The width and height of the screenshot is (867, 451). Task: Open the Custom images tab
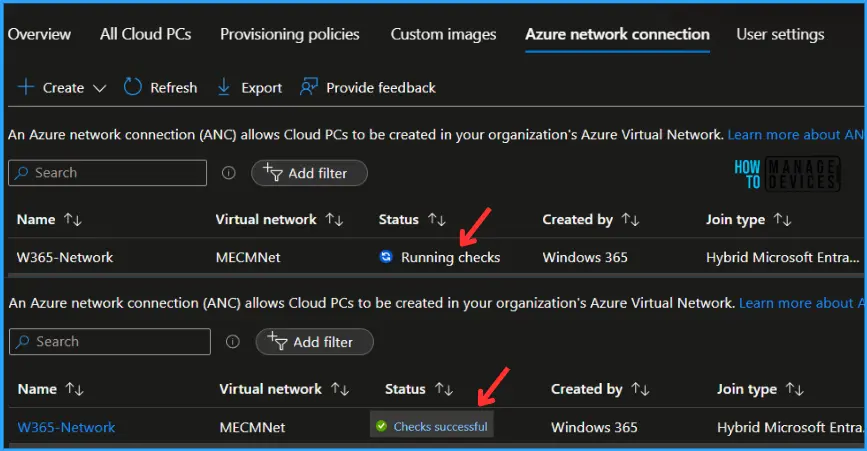pos(443,34)
